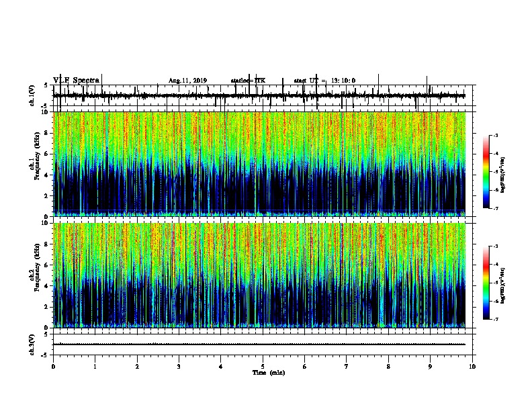The width and height of the screenshot is (532, 411).
Task: Click the '-3' value on ch.1 color bar
Action: pyautogui.click(x=495, y=136)
